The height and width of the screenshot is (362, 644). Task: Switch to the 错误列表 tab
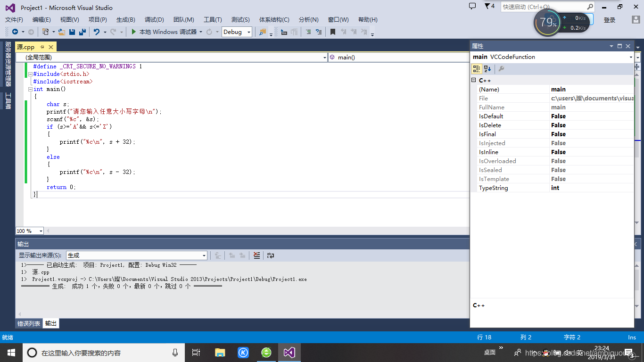coord(29,323)
